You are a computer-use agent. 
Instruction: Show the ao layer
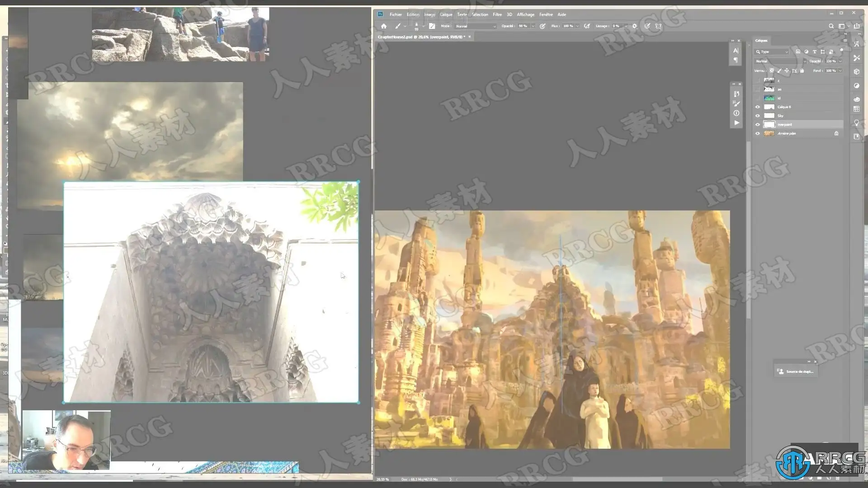pos(758,89)
